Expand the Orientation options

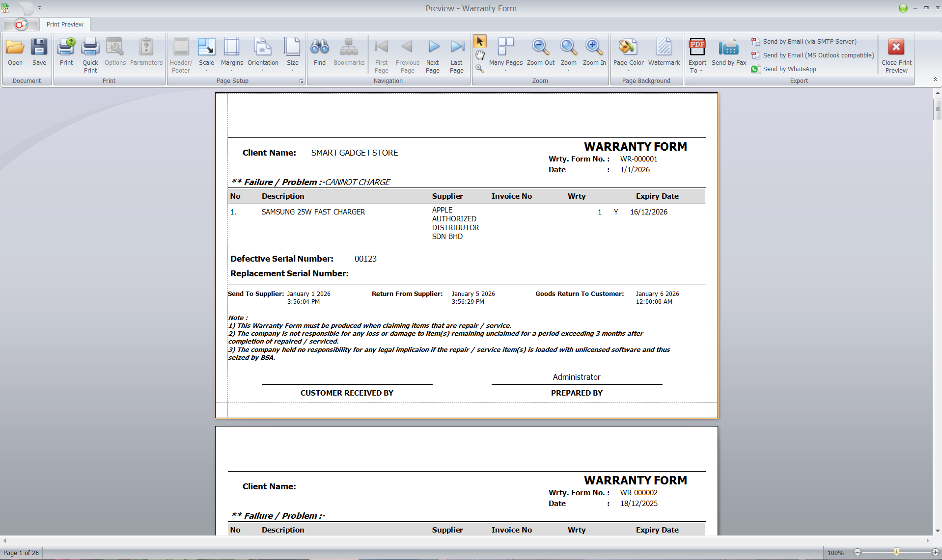263,70
